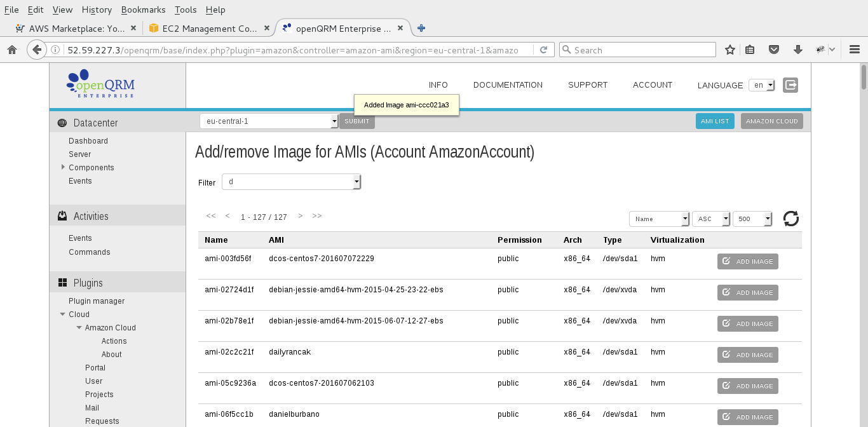Go back with the browser back arrow
The image size is (868, 427).
pyautogui.click(x=37, y=50)
